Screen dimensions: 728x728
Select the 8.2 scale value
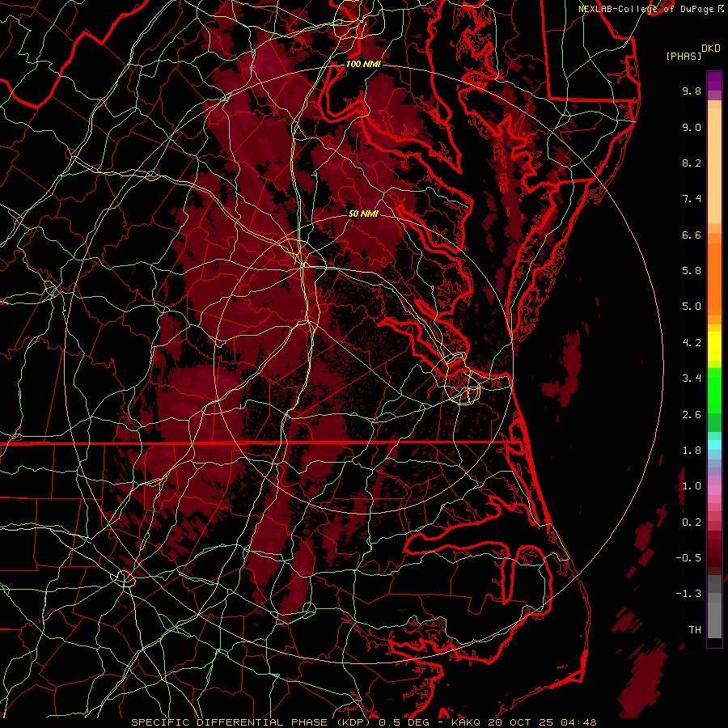click(692, 163)
